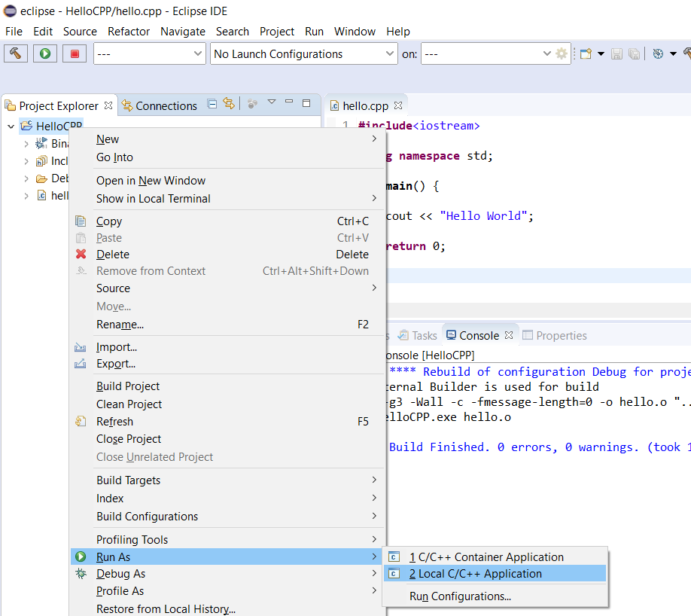
Task: Click the launch target settings gear icon
Action: [562, 53]
